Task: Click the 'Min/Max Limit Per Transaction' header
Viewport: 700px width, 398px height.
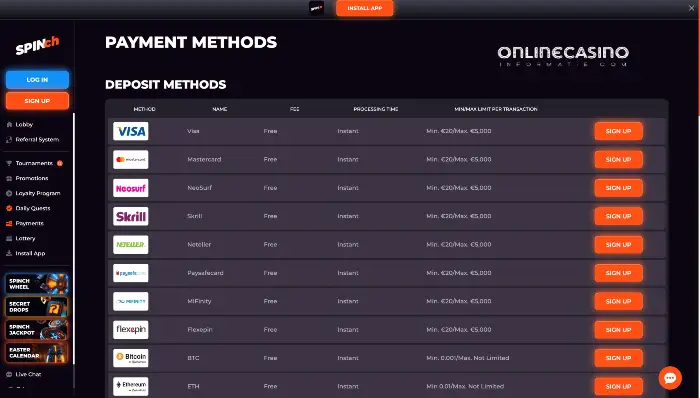Action: click(496, 109)
